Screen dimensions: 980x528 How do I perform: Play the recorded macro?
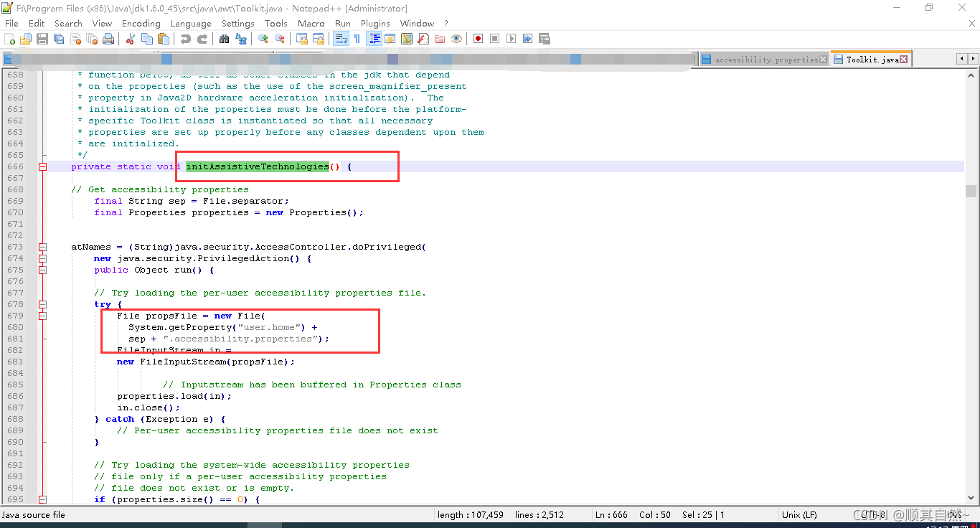click(511, 38)
